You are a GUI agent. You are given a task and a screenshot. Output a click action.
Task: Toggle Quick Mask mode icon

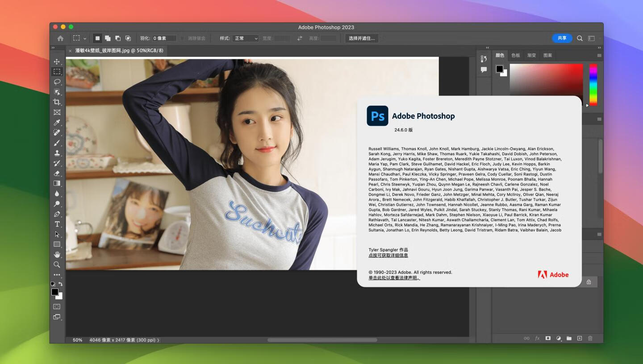[57, 306]
